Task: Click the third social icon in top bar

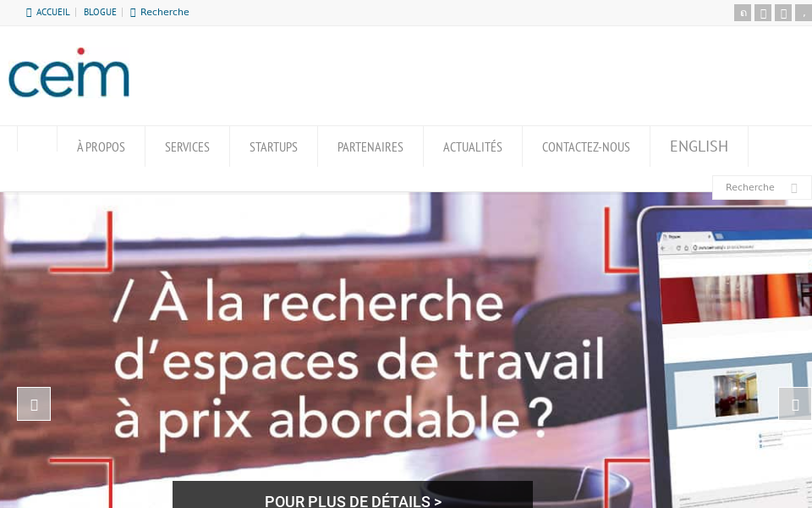Action: coord(783,13)
